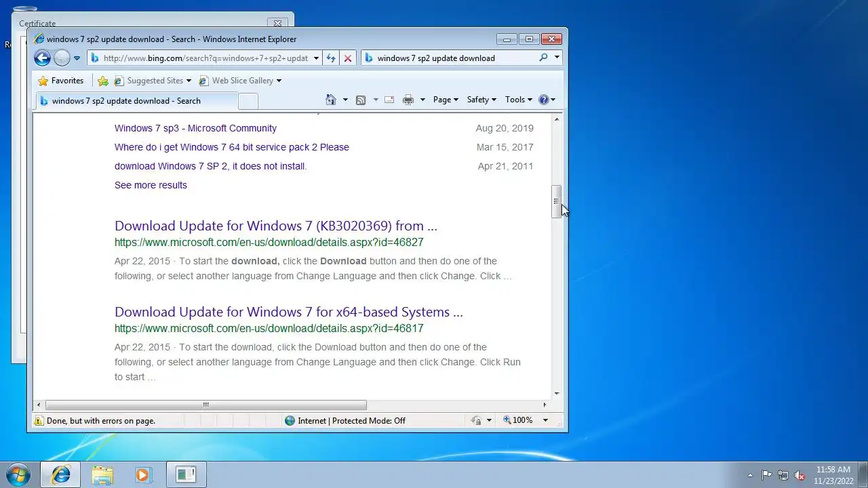868x488 pixels.
Task: Open the Page menu
Action: [446, 100]
